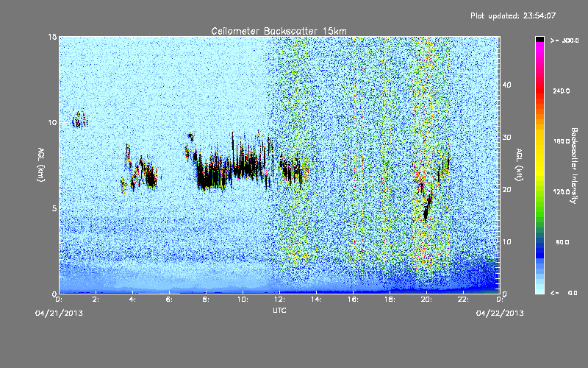Click the '15' tick on the km axis
The width and height of the screenshot is (588, 368).
52,37
